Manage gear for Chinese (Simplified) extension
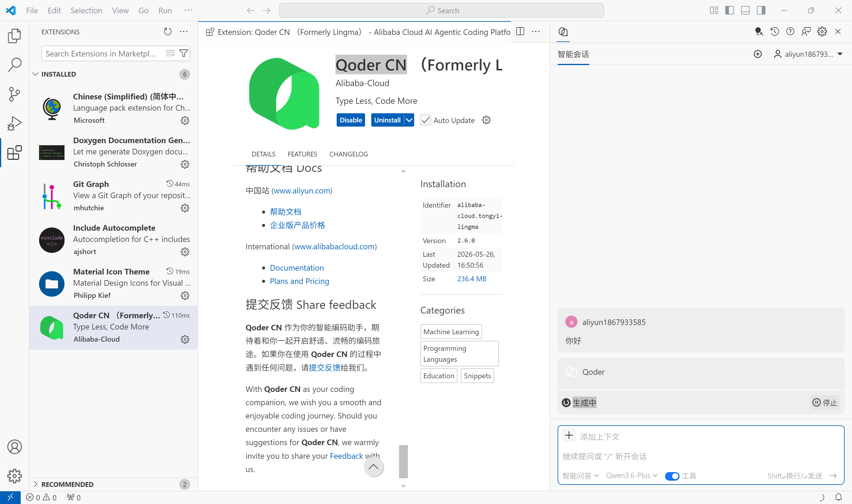Screen dimensions: 852x504 point(185,121)
